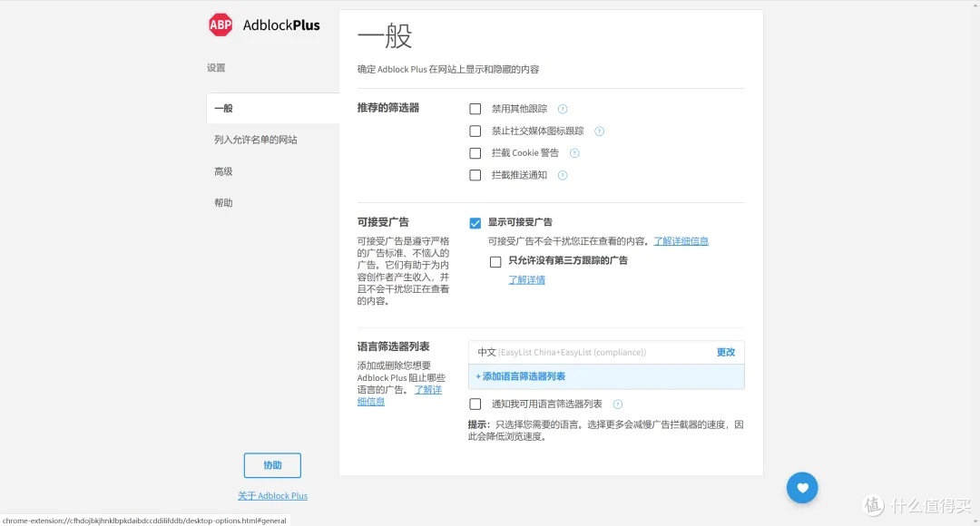Open info tooltip beside 禁止社交媒体图标跟踪
The width and height of the screenshot is (980, 526).
pyautogui.click(x=600, y=131)
